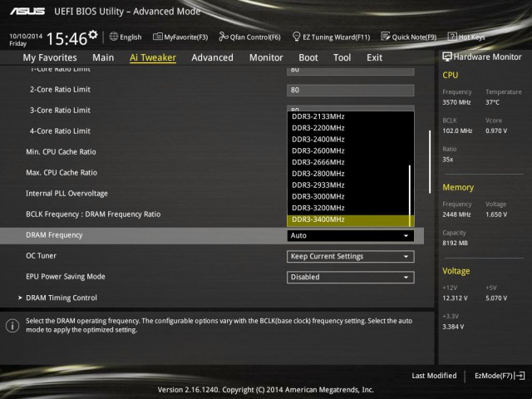Open EPU Power Saving Mode Disabled dropdown
The height and width of the screenshot is (399, 532).
coord(351,277)
